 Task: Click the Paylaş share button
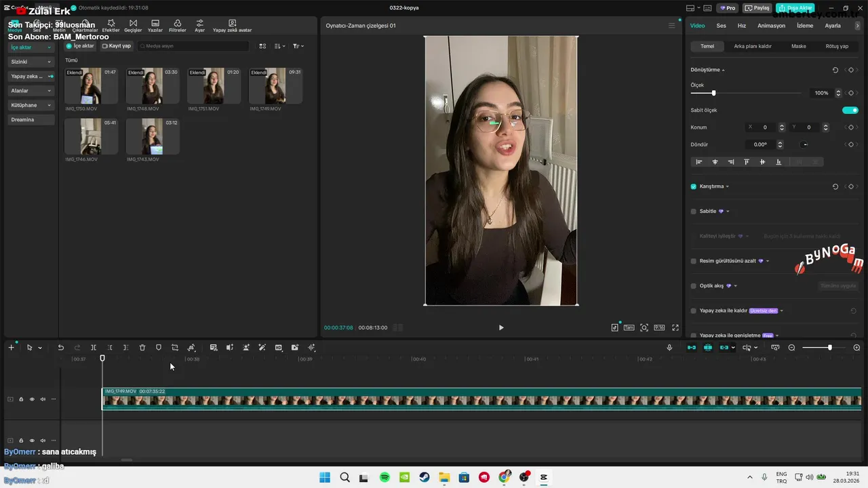757,8
